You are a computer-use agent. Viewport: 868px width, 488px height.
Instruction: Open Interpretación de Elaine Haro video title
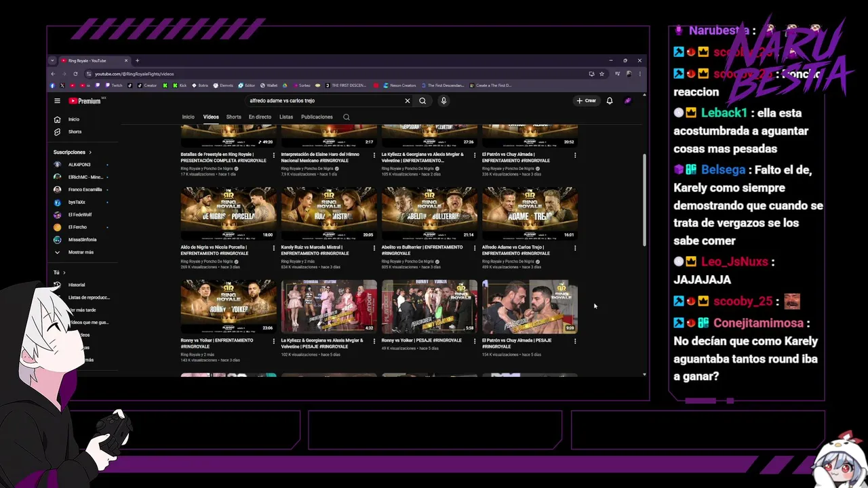click(x=321, y=157)
